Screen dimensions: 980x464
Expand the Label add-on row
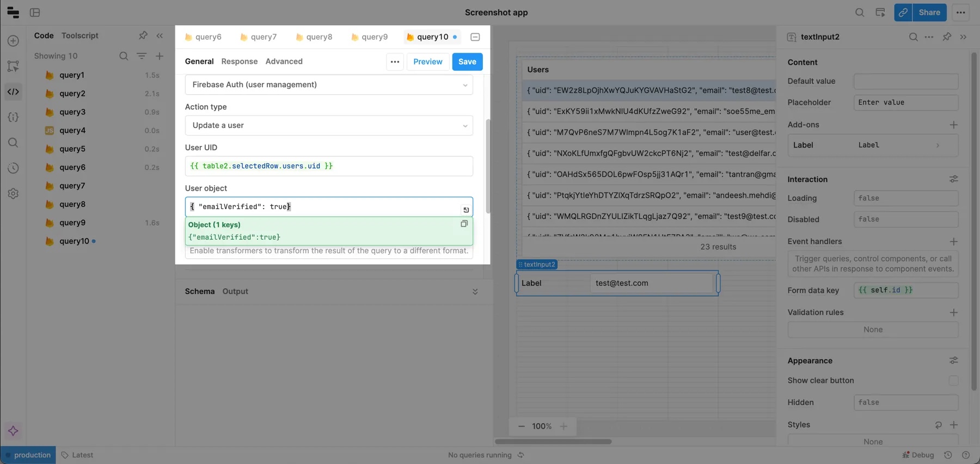tap(873, 145)
